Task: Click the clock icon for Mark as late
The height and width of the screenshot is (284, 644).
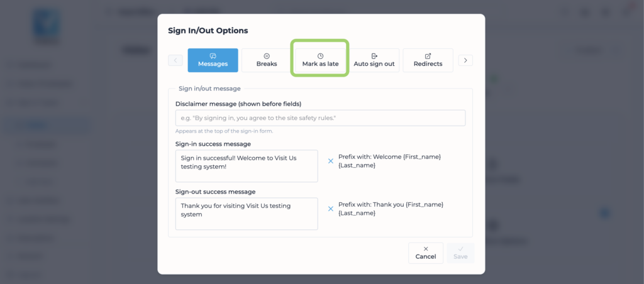Action: [x=320, y=56]
